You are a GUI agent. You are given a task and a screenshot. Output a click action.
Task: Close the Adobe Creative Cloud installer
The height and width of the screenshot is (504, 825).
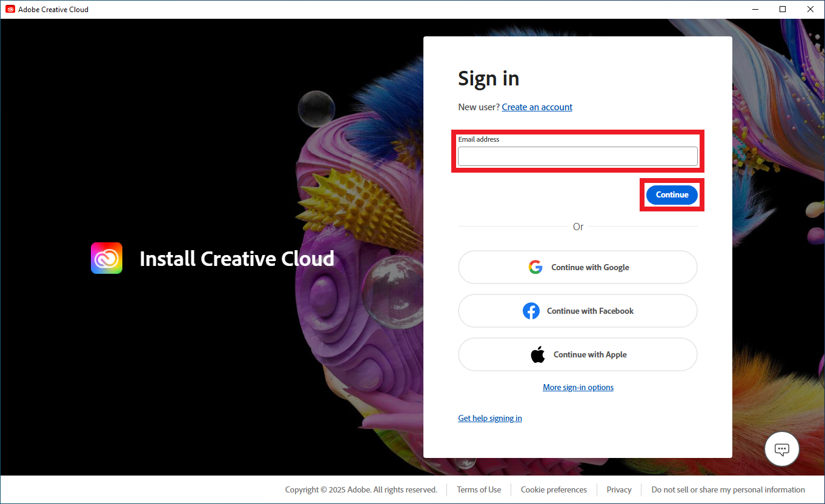(x=810, y=9)
